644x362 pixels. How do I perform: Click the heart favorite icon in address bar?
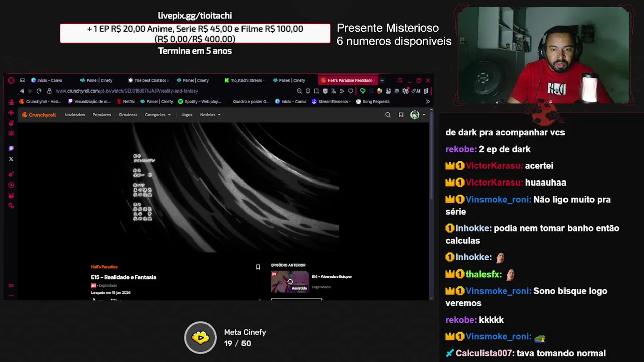click(x=351, y=91)
